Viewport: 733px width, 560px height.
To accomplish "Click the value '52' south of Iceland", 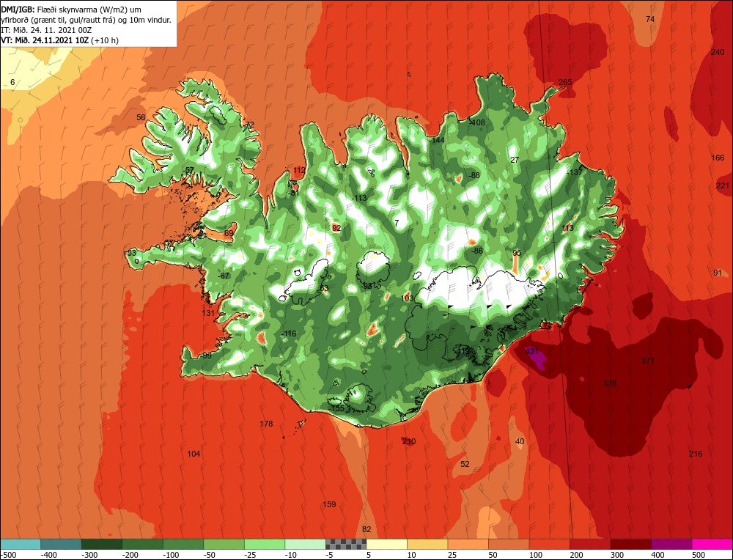I will [465, 464].
